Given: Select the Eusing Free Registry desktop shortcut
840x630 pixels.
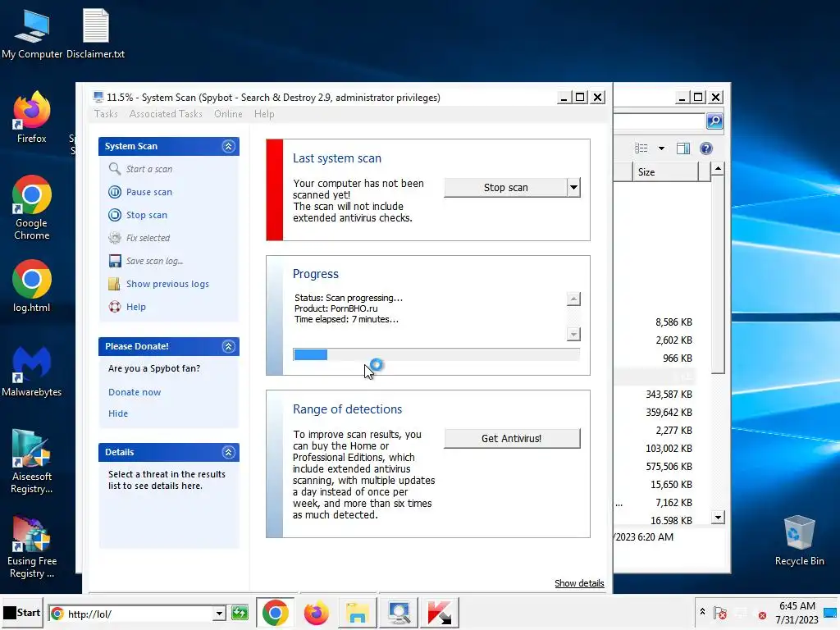Looking at the screenshot, I should coord(32,546).
